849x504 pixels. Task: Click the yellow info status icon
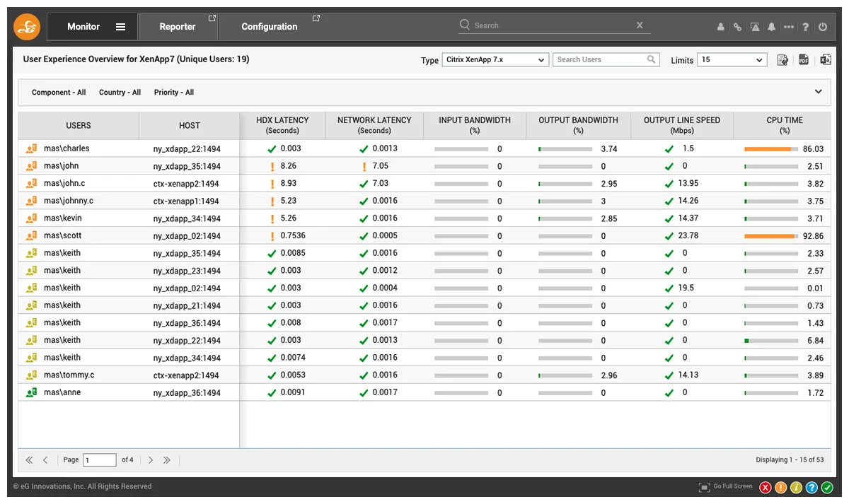click(x=796, y=487)
